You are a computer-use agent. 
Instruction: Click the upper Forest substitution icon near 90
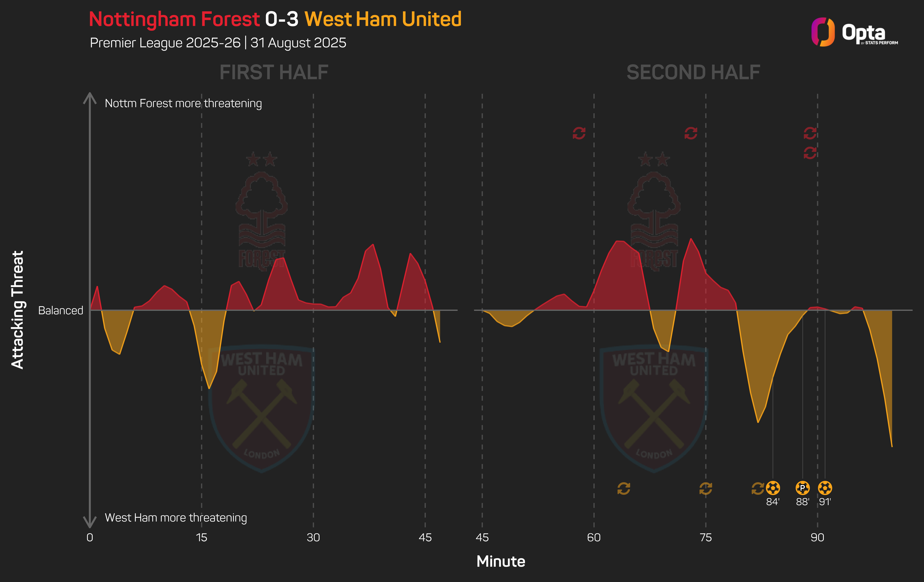pyautogui.click(x=810, y=133)
